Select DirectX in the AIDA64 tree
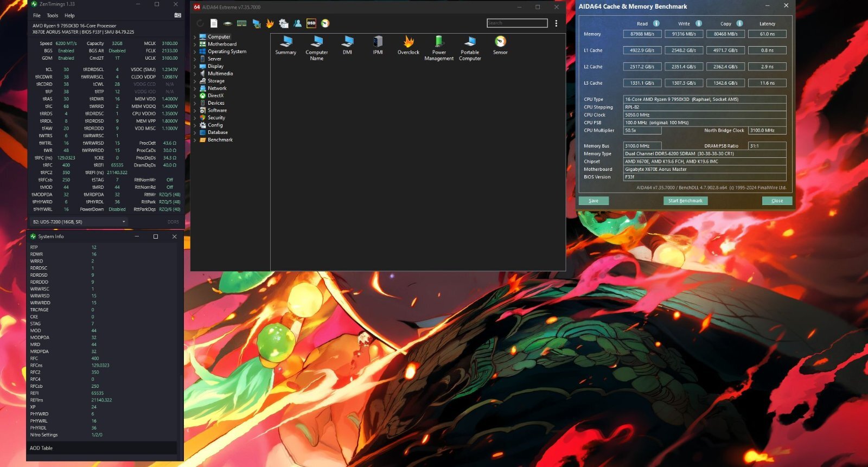868x467 pixels. [x=215, y=95]
